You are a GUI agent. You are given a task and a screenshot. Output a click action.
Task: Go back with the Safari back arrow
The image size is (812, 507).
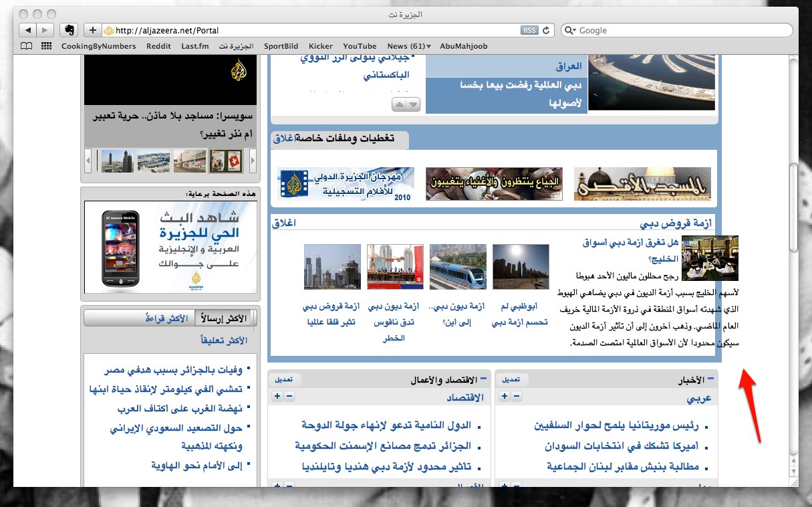(x=27, y=30)
